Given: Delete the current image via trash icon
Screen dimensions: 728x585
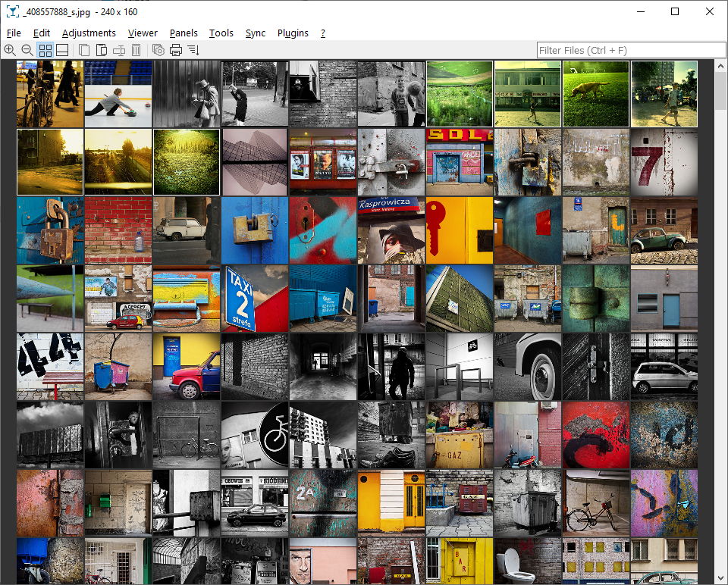Looking at the screenshot, I should [135, 50].
